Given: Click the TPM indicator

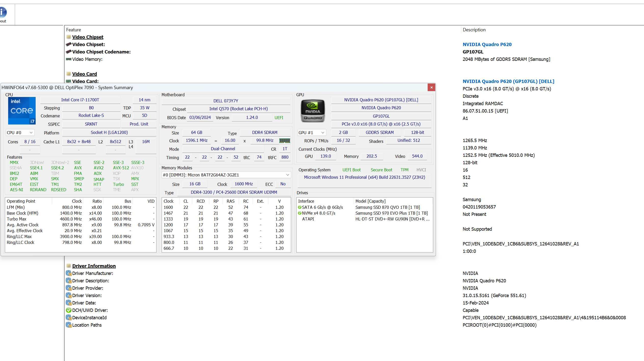Looking at the screenshot, I should (x=404, y=170).
